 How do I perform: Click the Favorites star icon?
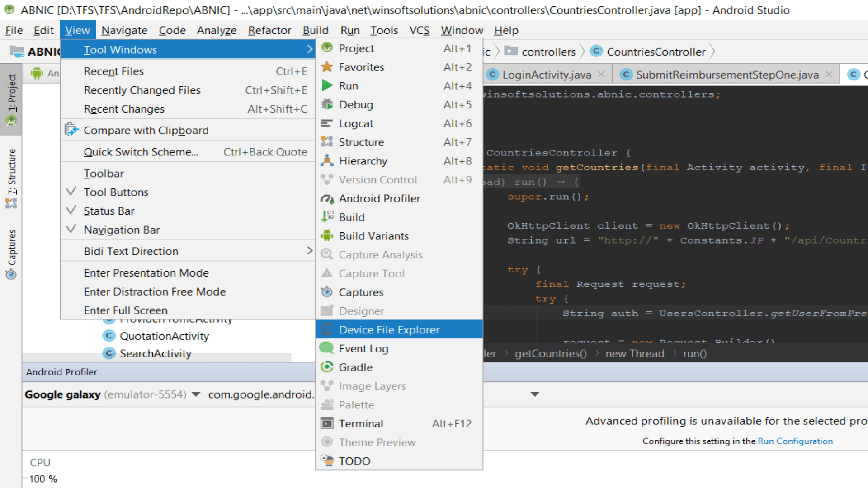tap(327, 67)
